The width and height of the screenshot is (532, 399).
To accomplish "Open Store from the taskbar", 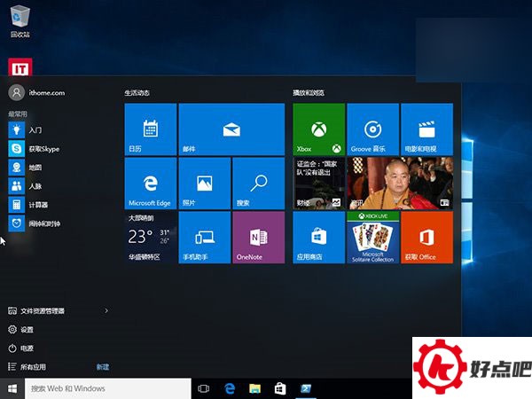I will click(x=280, y=388).
